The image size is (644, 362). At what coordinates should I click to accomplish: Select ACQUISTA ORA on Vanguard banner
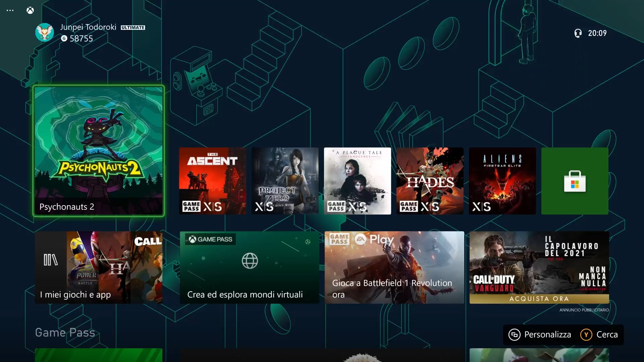pyautogui.click(x=539, y=299)
